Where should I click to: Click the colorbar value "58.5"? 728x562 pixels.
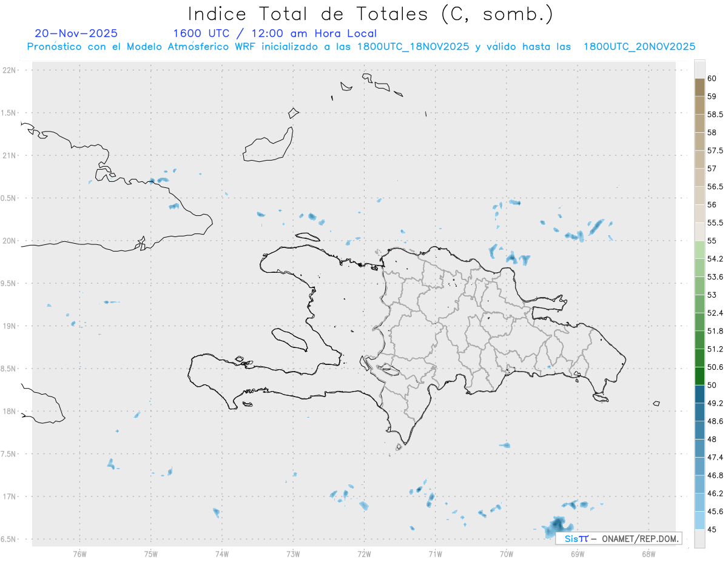[x=715, y=115]
